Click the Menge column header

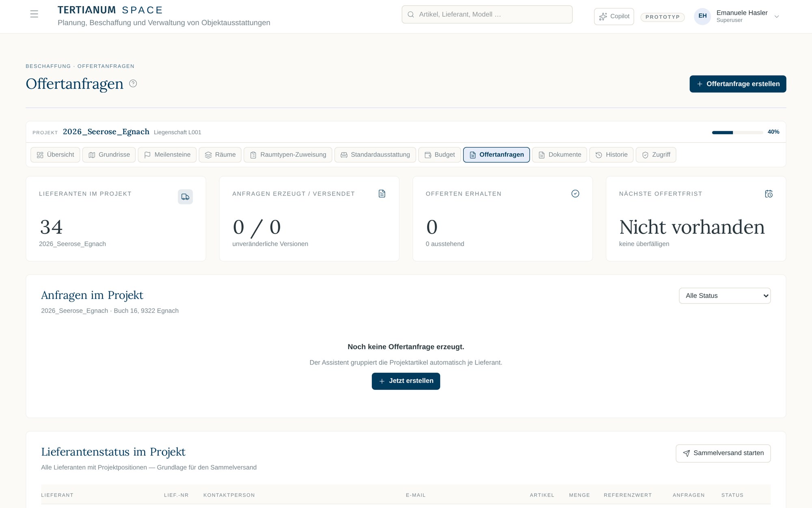coord(579,495)
